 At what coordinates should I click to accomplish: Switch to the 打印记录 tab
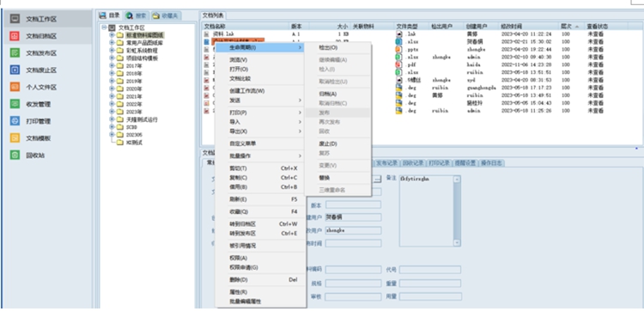point(440,163)
